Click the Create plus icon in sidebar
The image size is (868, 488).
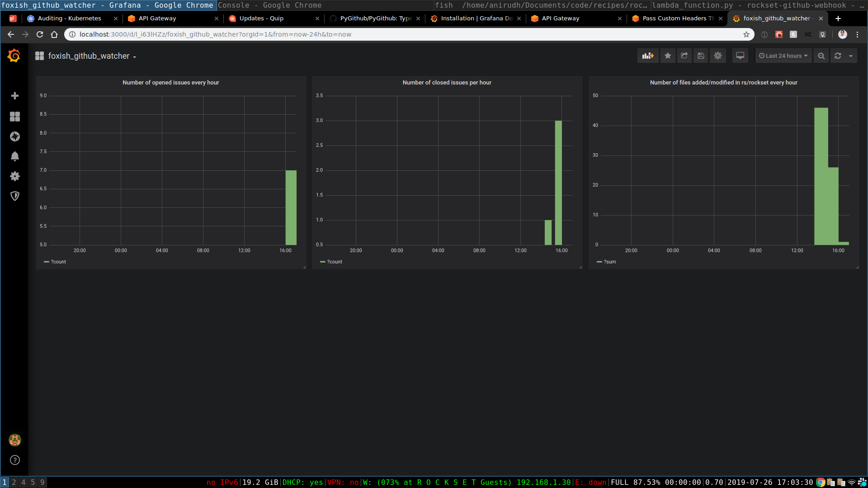click(x=15, y=96)
